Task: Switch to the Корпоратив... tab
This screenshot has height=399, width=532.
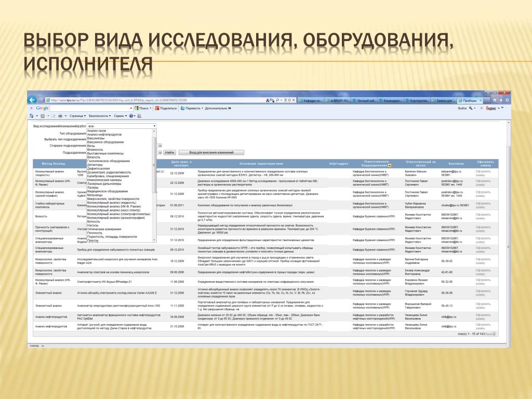Action: coord(418,101)
